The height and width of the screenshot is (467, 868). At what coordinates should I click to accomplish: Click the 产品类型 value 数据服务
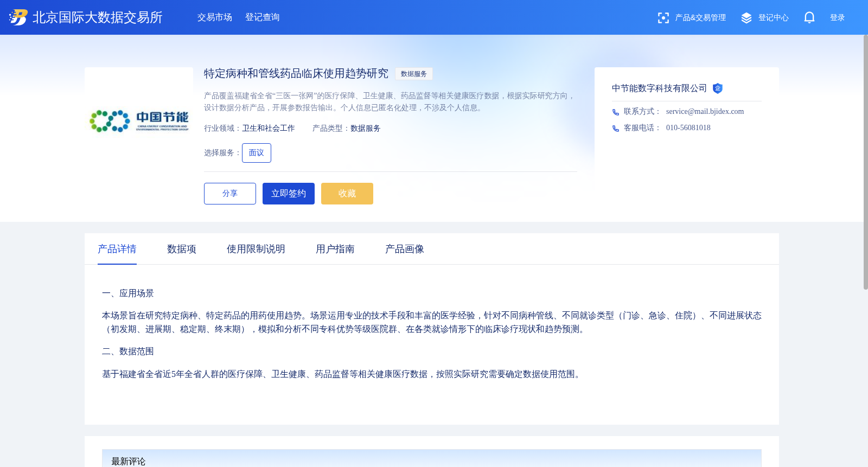366,129
